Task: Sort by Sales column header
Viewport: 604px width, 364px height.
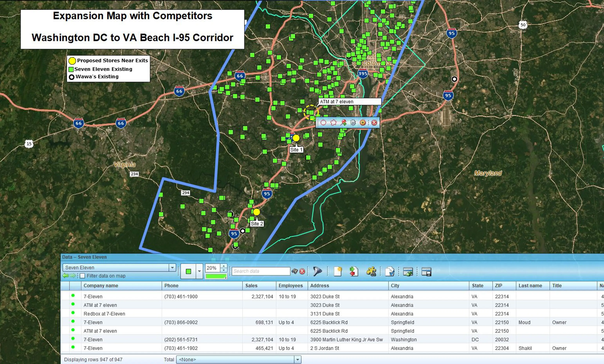Action: [259, 286]
